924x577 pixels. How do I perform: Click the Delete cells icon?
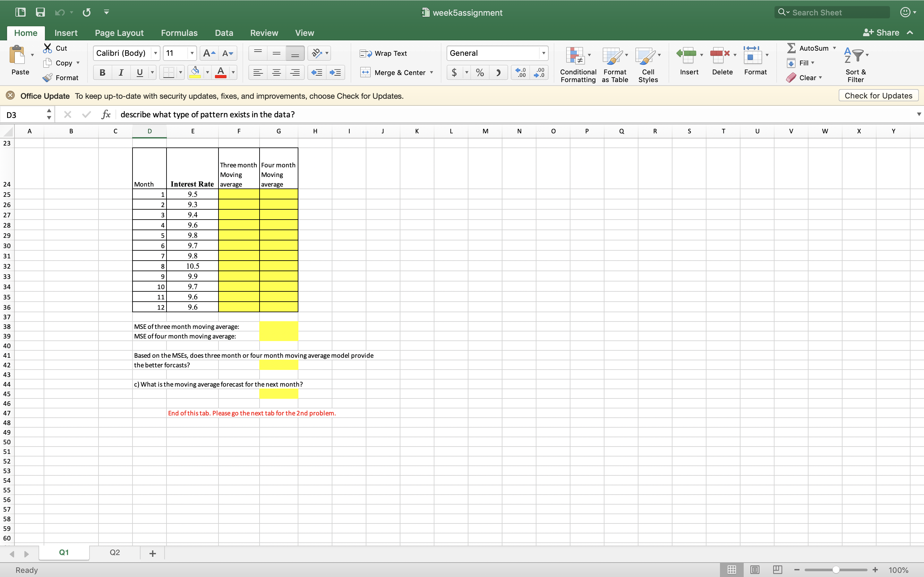pyautogui.click(x=721, y=60)
